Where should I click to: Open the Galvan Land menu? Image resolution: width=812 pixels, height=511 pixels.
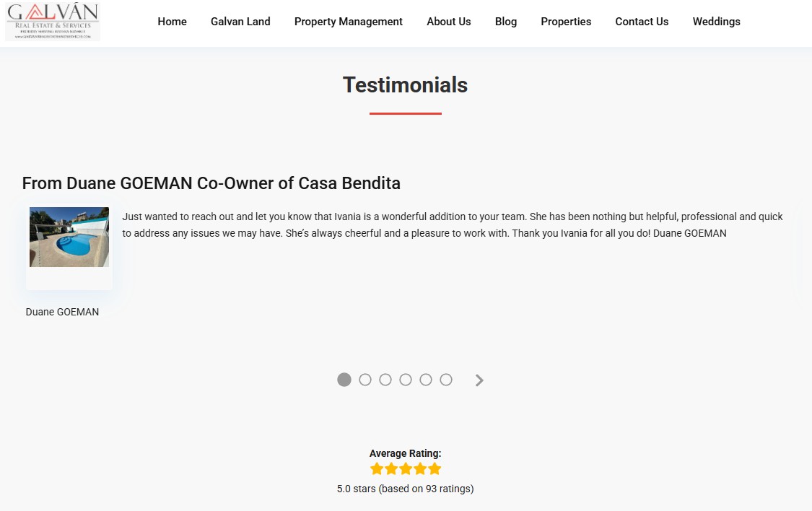coord(240,22)
